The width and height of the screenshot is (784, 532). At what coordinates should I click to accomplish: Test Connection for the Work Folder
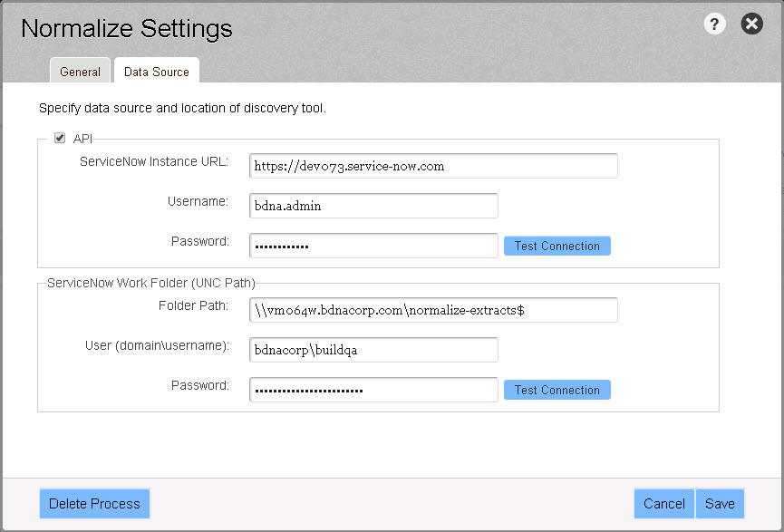click(557, 390)
